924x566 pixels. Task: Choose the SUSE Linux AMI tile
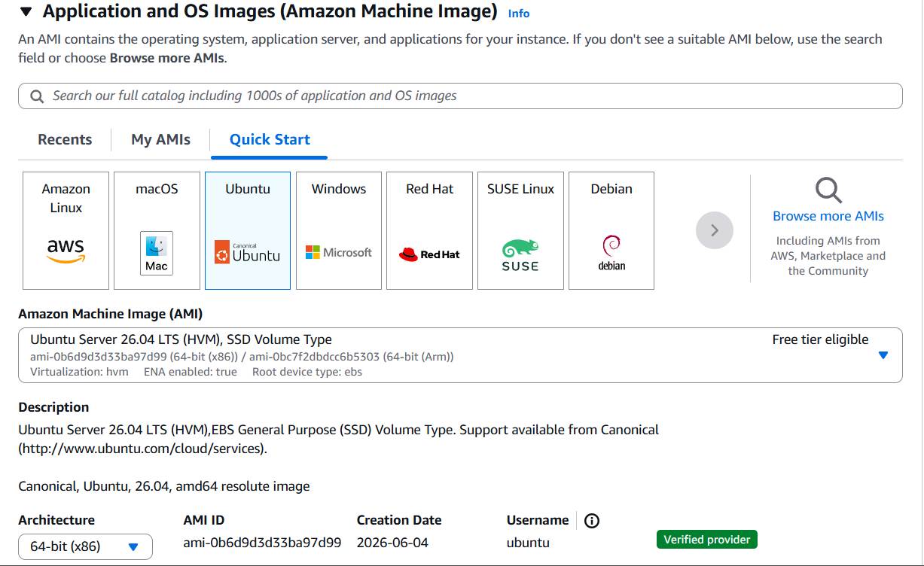coord(520,230)
